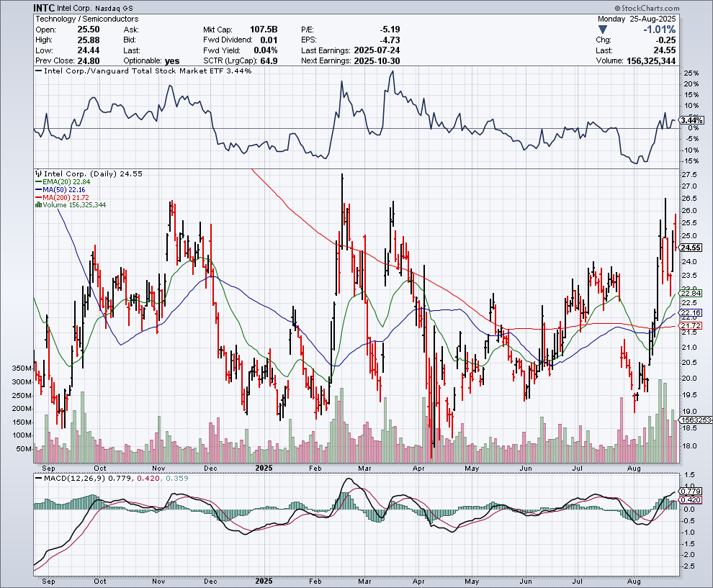This screenshot has width=713, height=588.
Task: Click the Last Earnings date 2025-07-24
Action: click(377, 50)
